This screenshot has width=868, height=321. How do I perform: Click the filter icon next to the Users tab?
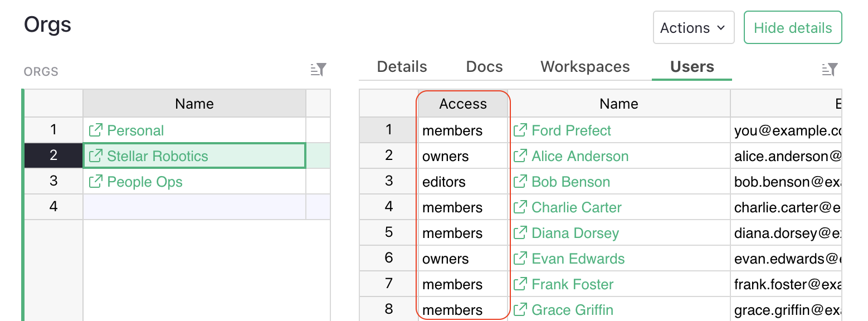pos(829,70)
